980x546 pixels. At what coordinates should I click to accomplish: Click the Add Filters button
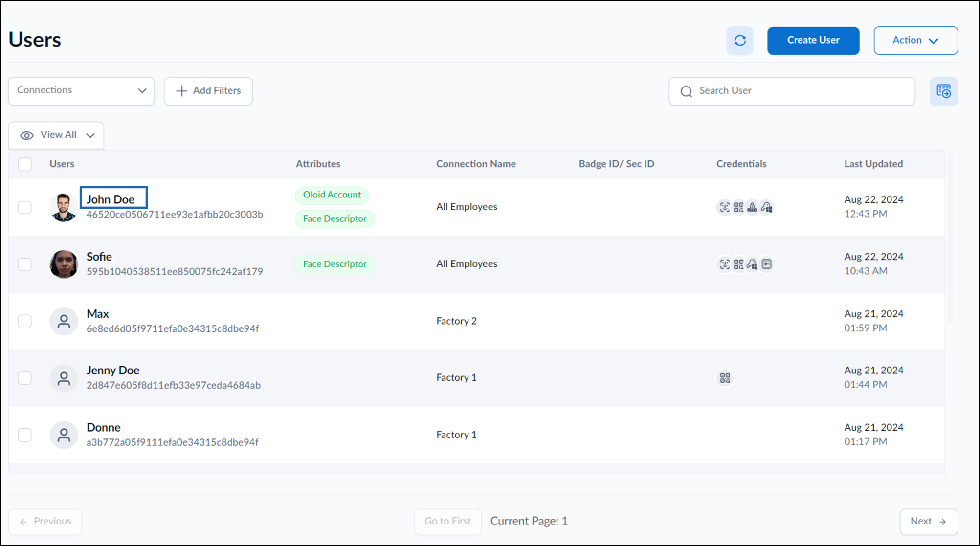[208, 91]
